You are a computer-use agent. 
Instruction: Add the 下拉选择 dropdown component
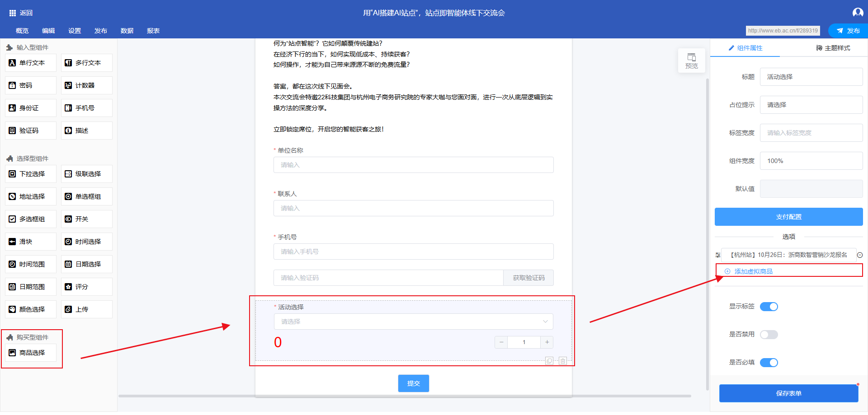pyautogui.click(x=31, y=174)
